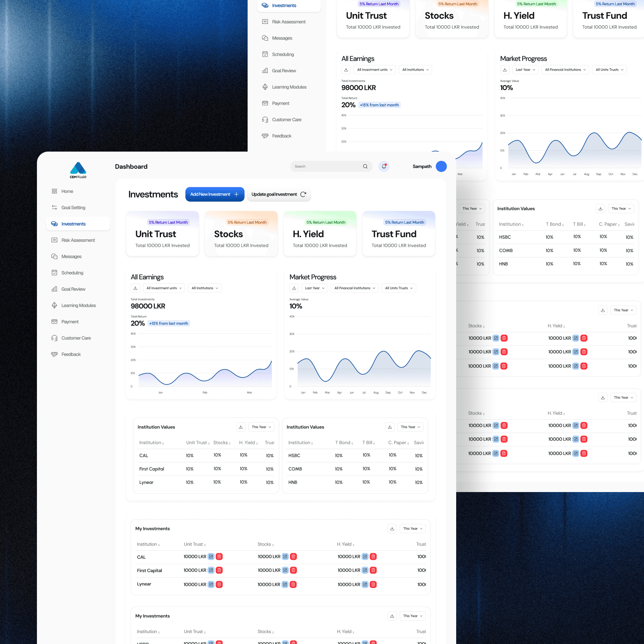Open All Institutions dropdown in front window
The width and height of the screenshot is (644, 644).
click(205, 288)
